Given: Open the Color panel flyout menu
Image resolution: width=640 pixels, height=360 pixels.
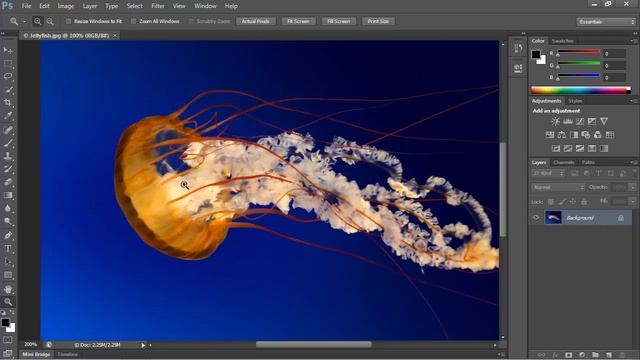Looking at the screenshot, I should coord(633,41).
